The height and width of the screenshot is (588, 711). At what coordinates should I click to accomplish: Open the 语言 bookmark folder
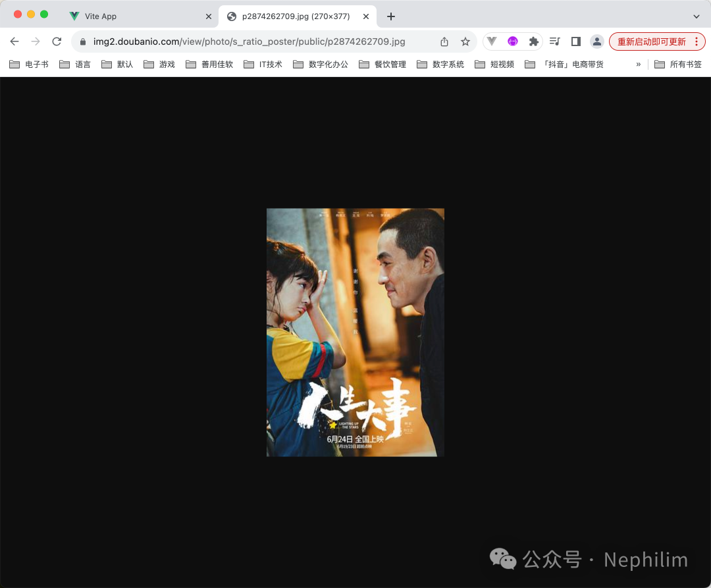[75, 65]
